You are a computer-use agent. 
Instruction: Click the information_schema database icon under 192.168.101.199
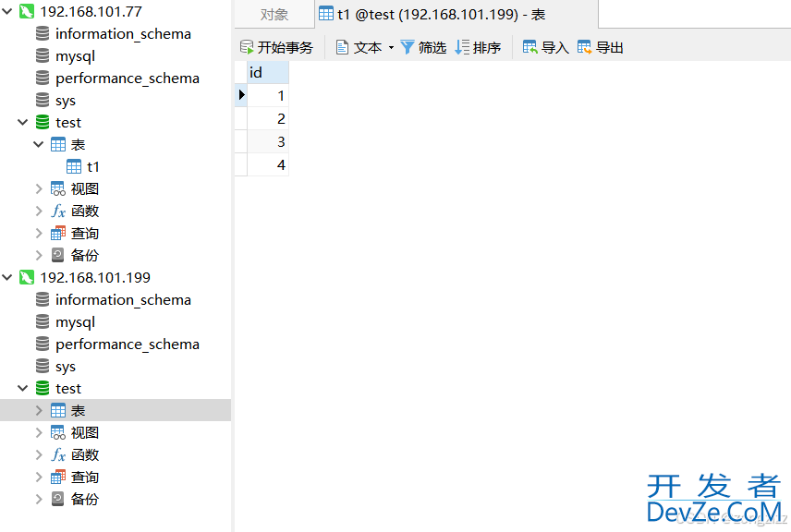pos(43,300)
